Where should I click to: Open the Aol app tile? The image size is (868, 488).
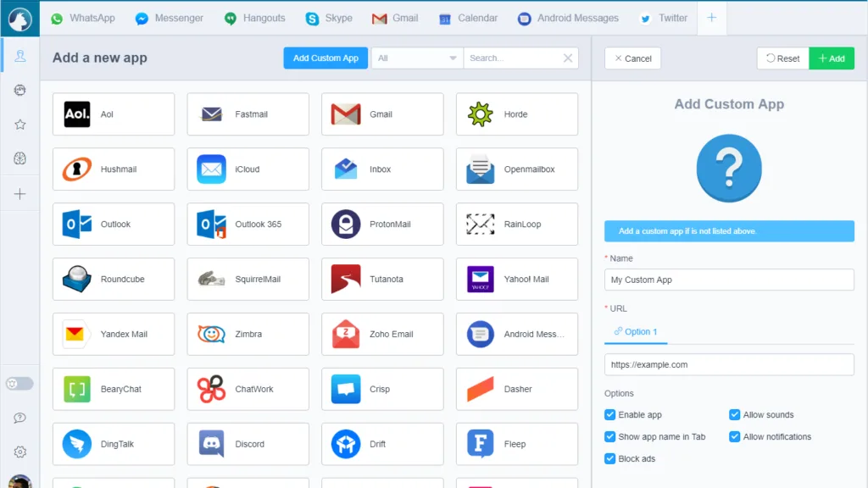pos(114,114)
